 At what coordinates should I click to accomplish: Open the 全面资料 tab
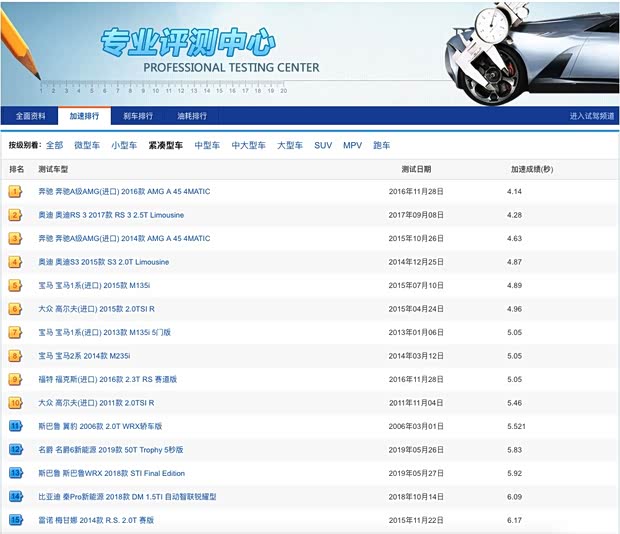pos(30,116)
